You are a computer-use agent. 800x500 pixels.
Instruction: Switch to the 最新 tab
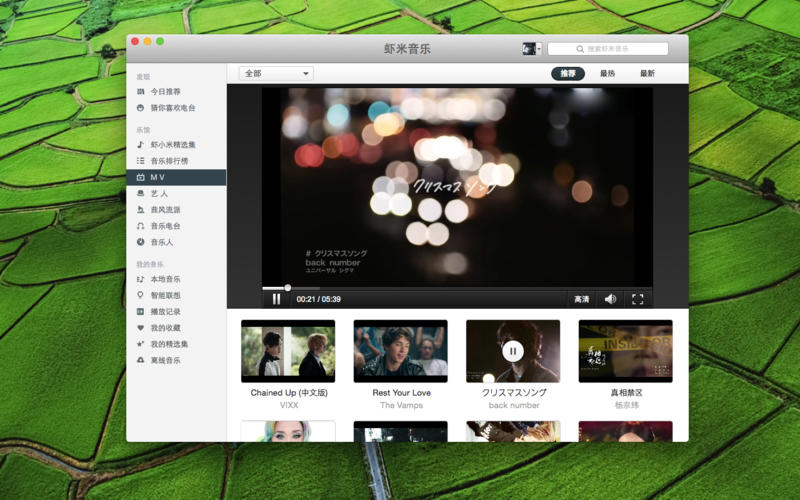pyautogui.click(x=647, y=73)
